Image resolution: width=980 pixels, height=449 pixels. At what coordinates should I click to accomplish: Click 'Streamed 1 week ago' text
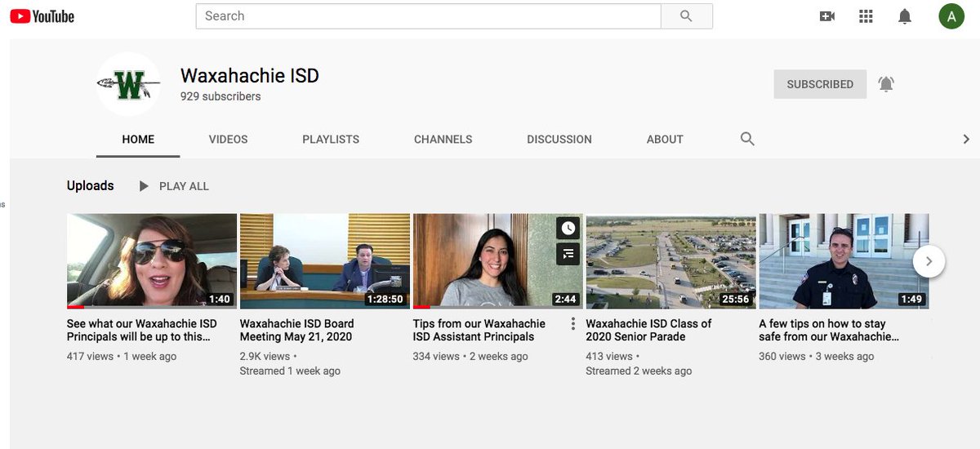[290, 371]
